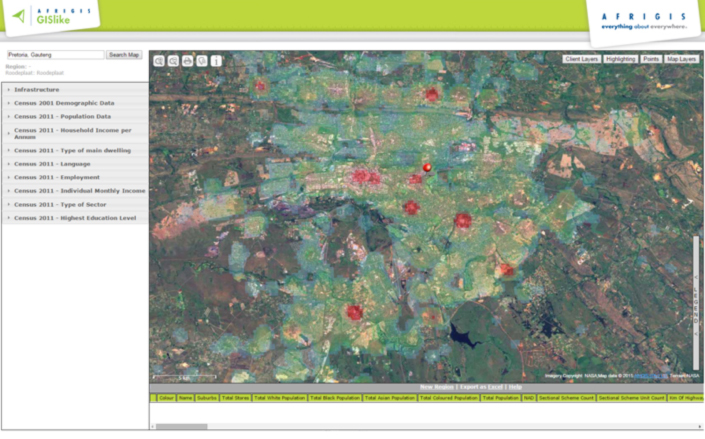The image size is (705, 439).
Task: Click the Export as Excel link
Action: [481, 387]
